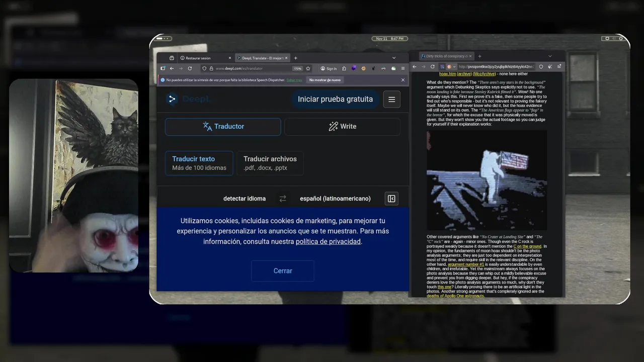644x362 pixels.
Task: Focus the onion address URL field
Action: tap(497, 66)
